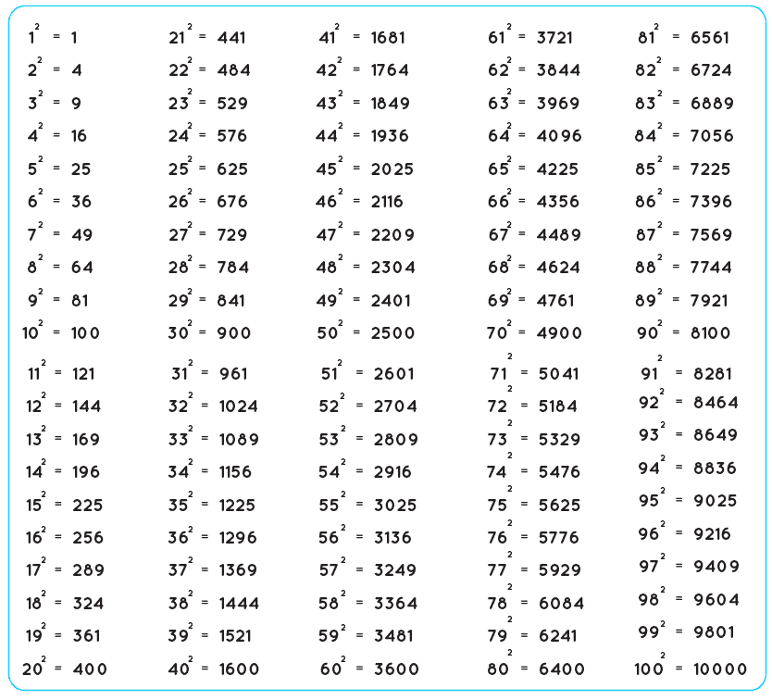The image size is (772, 700).
Task: Select the value 1600 for 40 squared
Action: tap(239, 669)
